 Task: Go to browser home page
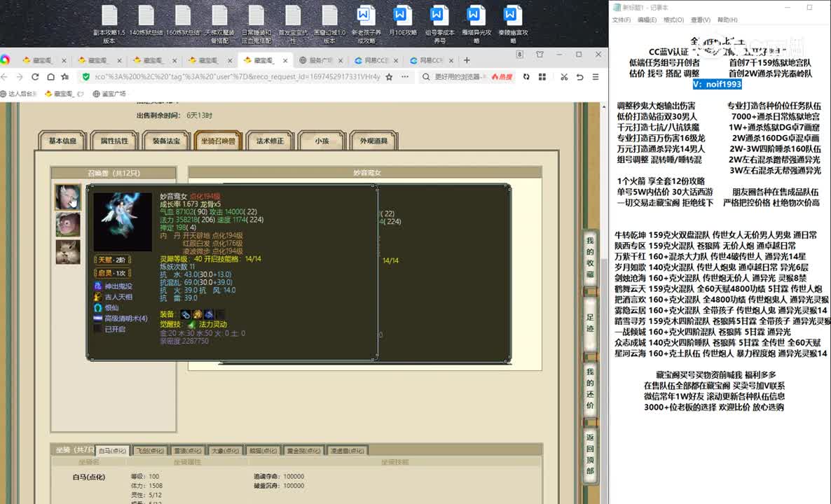tap(50, 77)
